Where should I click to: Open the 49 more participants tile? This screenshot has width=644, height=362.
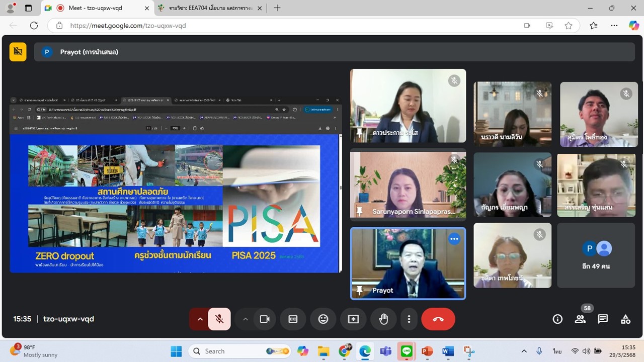click(596, 255)
